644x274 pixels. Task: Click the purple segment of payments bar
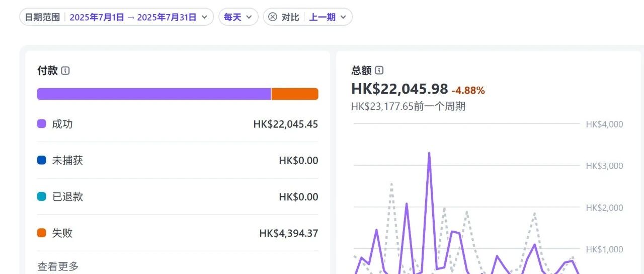[x=154, y=94]
